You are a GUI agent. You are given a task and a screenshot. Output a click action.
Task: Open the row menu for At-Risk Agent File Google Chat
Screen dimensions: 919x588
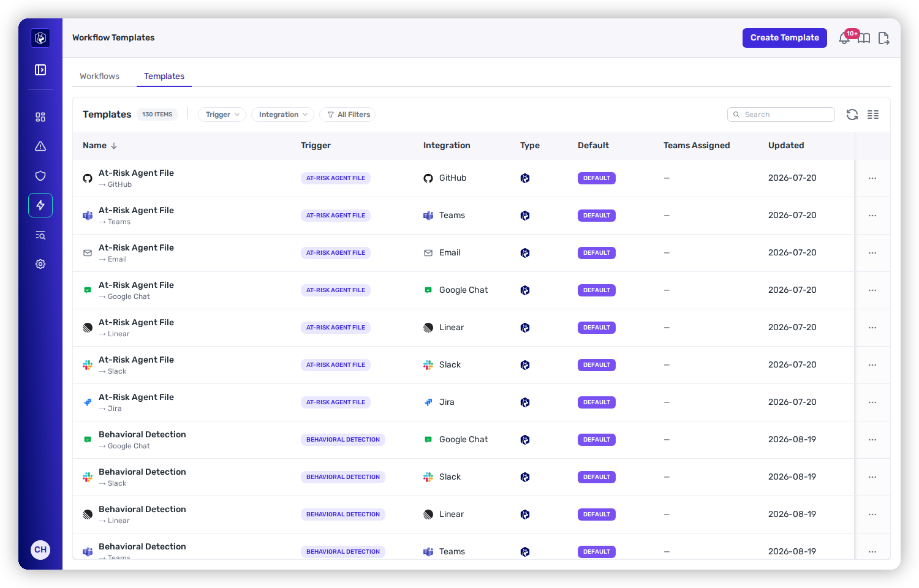click(872, 290)
